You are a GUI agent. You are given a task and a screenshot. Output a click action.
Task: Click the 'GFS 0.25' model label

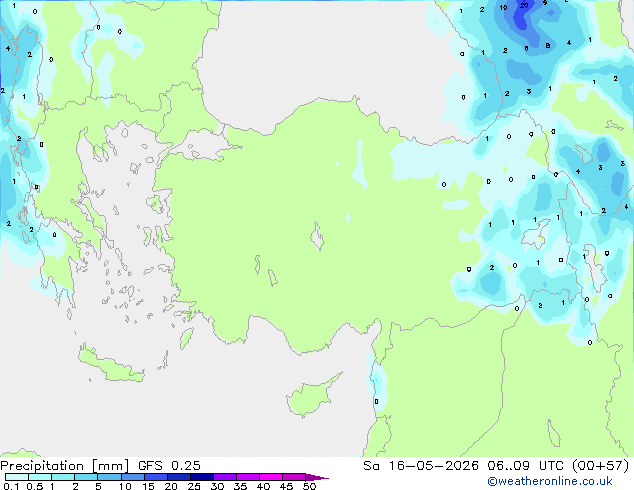169,466
